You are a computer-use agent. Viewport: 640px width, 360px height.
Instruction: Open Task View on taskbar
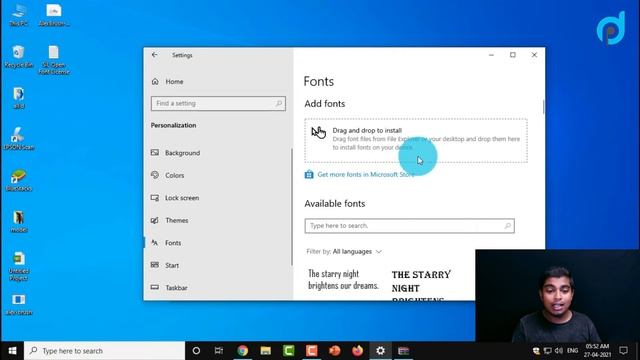tap(219, 351)
